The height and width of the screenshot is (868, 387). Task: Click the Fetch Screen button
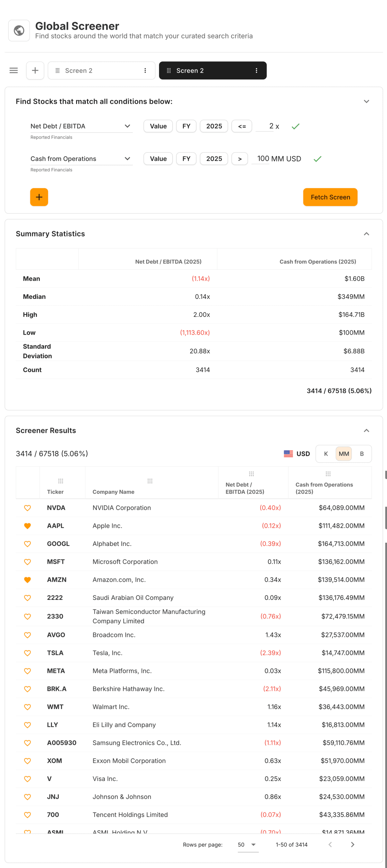click(330, 197)
